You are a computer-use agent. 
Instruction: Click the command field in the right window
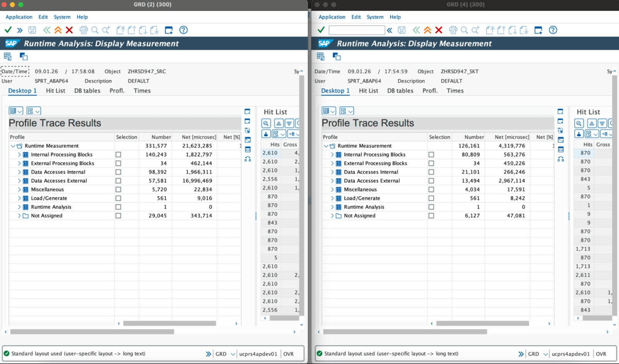click(356, 30)
